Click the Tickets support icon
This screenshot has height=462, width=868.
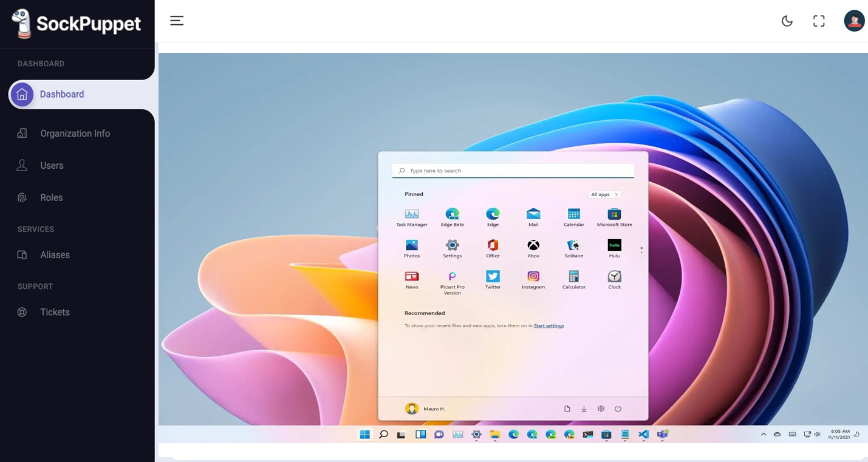click(22, 312)
